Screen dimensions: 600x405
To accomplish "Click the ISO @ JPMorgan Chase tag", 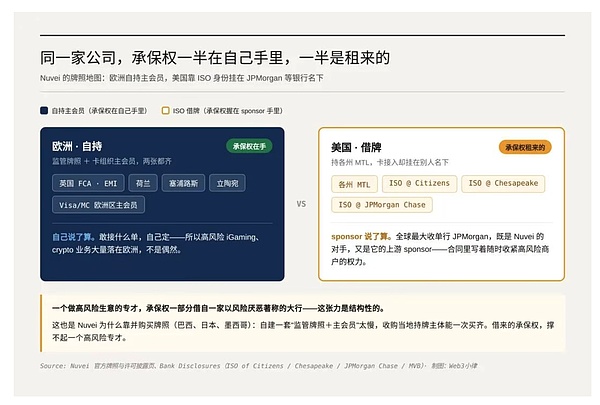I will 382,205.
